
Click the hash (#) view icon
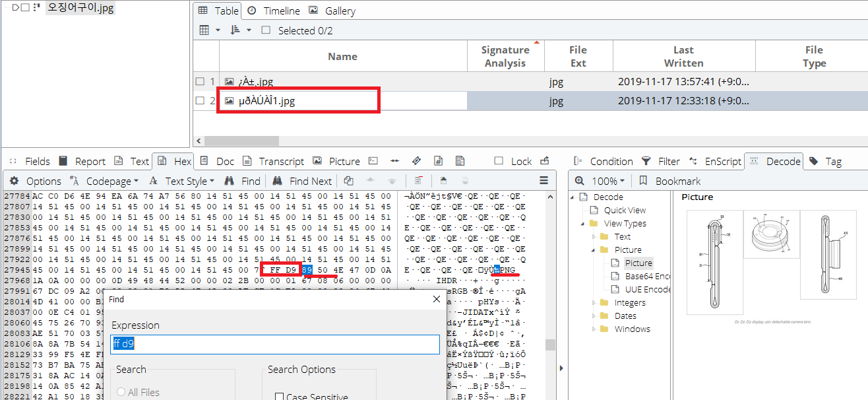point(438,161)
